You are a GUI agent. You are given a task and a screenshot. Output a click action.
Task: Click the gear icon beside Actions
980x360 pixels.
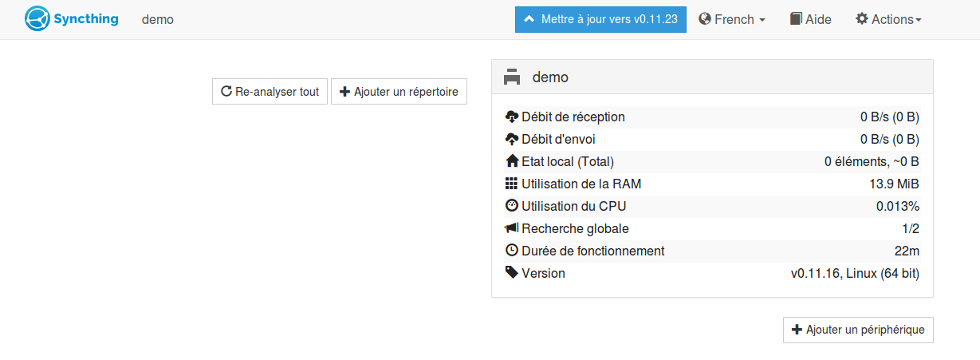pyautogui.click(x=862, y=19)
